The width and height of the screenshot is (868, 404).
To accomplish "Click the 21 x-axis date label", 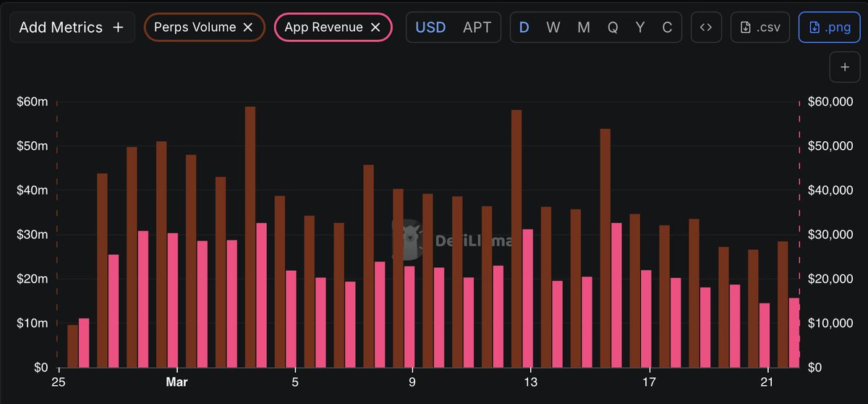I will [x=767, y=381].
